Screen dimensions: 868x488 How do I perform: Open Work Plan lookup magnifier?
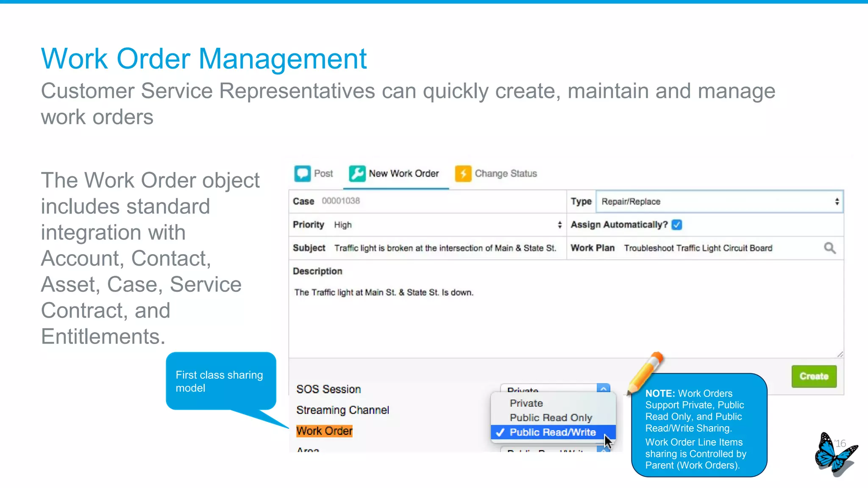pyautogui.click(x=830, y=248)
